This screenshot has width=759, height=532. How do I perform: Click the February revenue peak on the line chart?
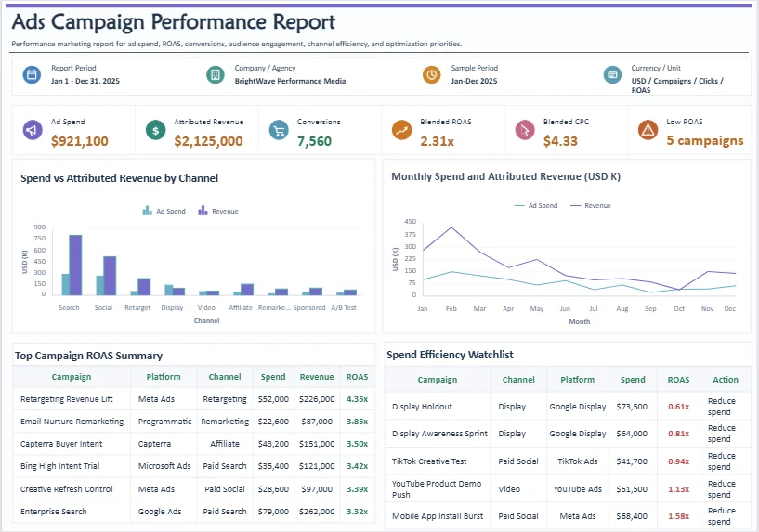tap(451, 227)
